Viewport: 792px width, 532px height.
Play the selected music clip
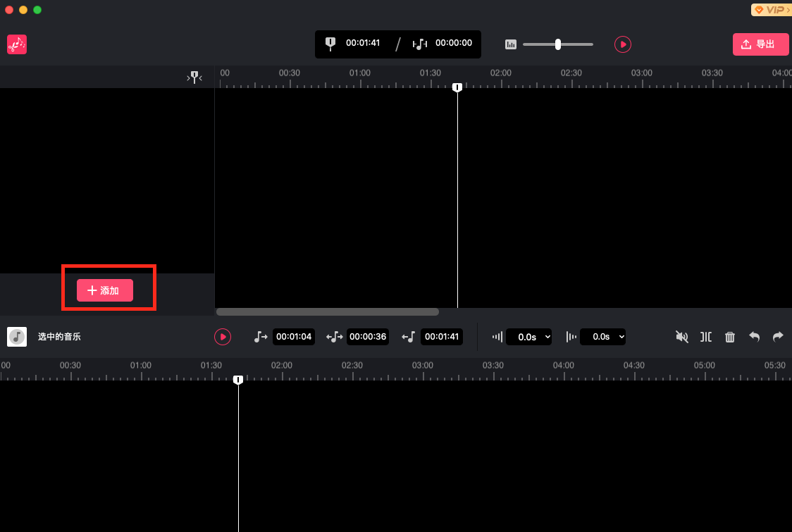coord(222,337)
